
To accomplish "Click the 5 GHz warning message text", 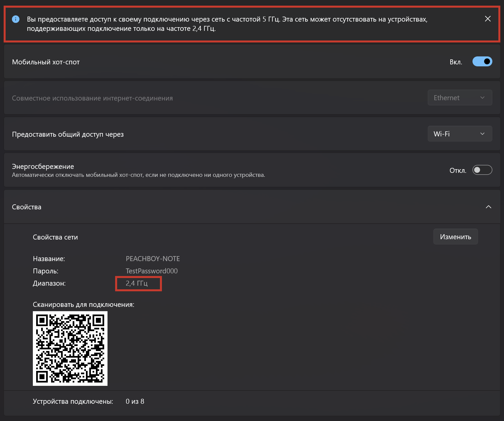I will point(227,24).
